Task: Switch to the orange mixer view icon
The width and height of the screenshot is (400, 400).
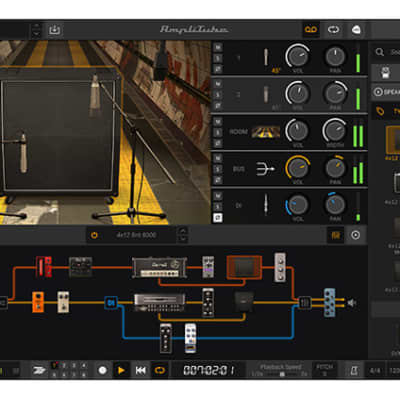Action: [x=336, y=235]
